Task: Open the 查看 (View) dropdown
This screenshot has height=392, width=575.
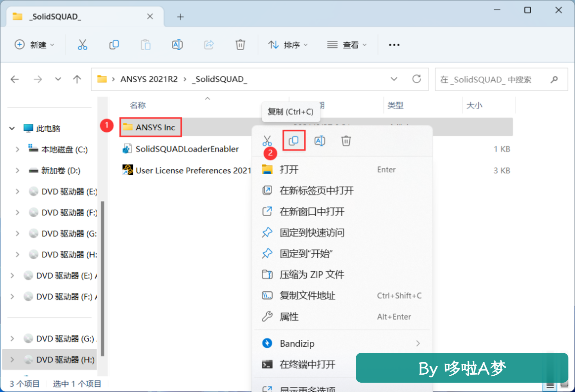Action: 347,45
